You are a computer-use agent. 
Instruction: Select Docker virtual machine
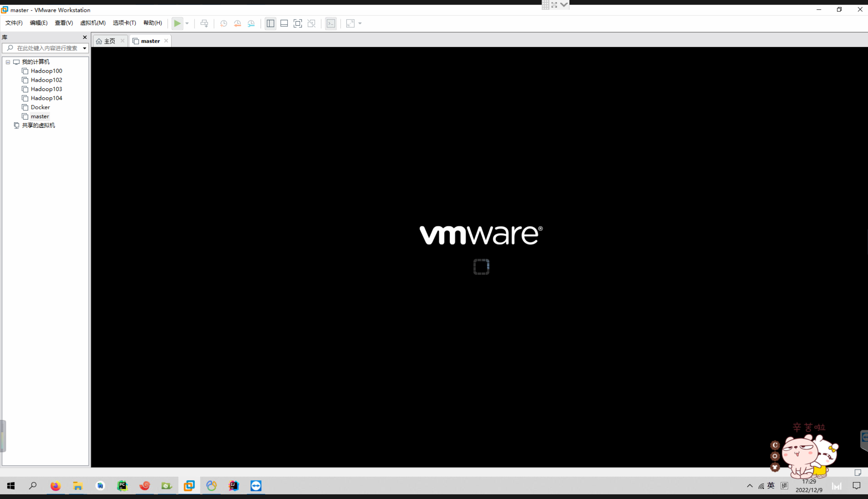[40, 107]
